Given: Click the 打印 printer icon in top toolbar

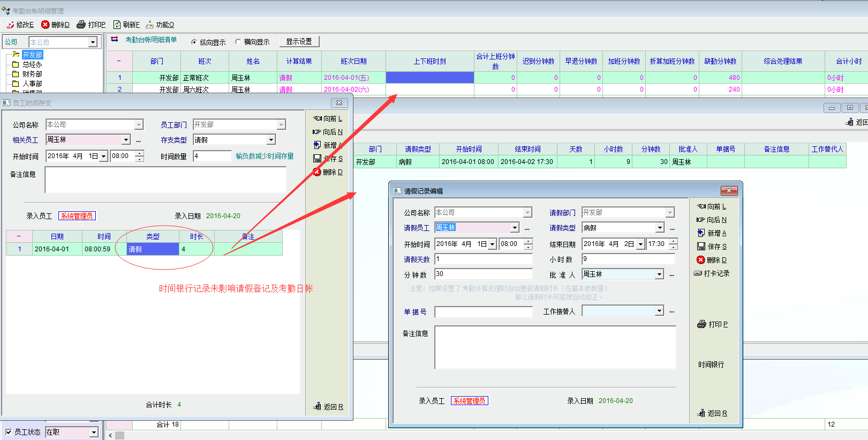Looking at the screenshot, I should 81,25.
